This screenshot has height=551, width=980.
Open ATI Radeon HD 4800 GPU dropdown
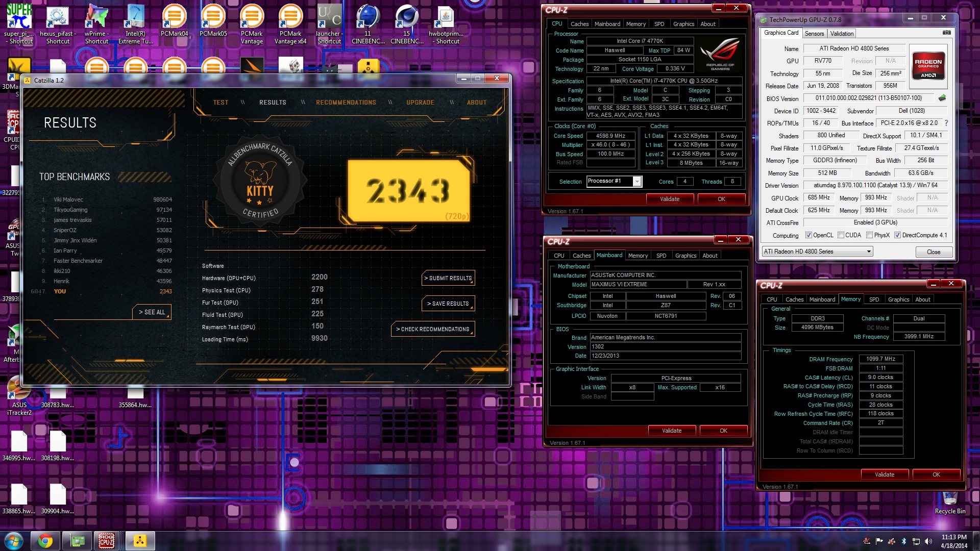pyautogui.click(x=817, y=252)
